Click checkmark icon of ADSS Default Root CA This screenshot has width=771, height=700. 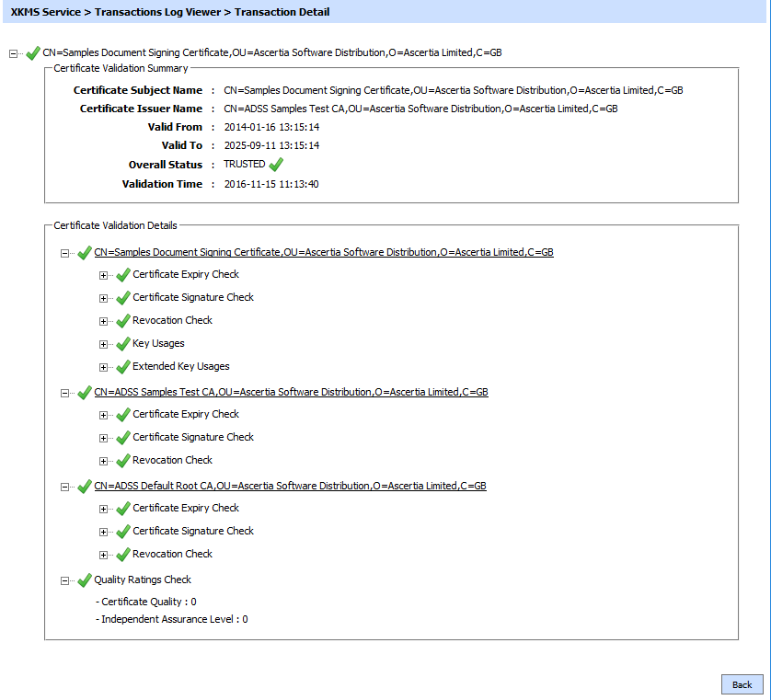85,487
